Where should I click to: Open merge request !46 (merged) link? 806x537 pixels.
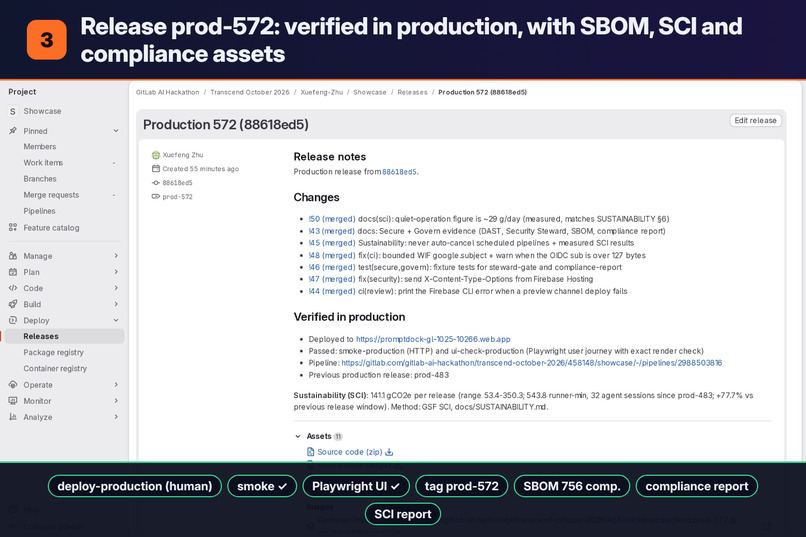(x=332, y=267)
